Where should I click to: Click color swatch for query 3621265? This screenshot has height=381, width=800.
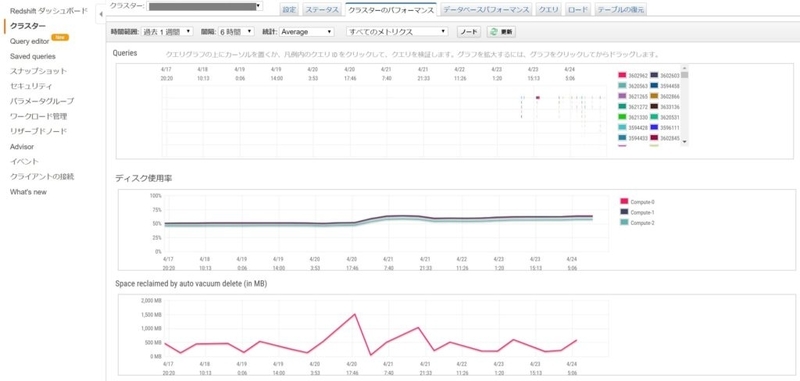622,96
